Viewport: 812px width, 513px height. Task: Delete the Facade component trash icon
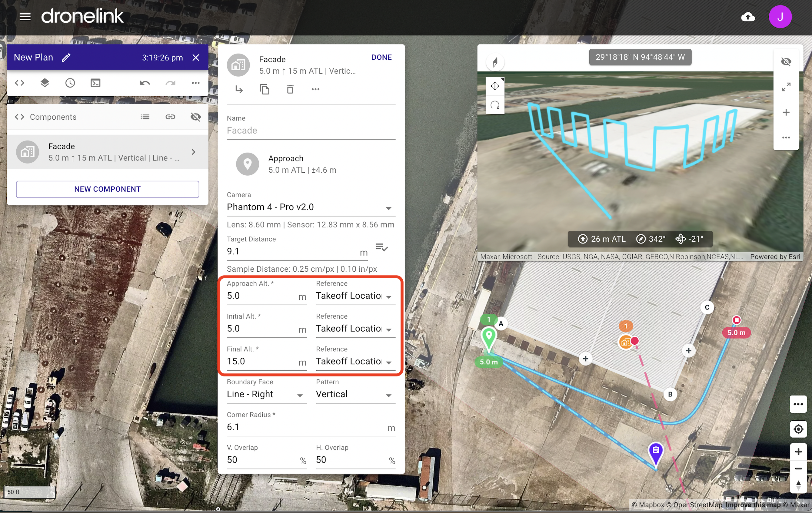click(x=290, y=89)
